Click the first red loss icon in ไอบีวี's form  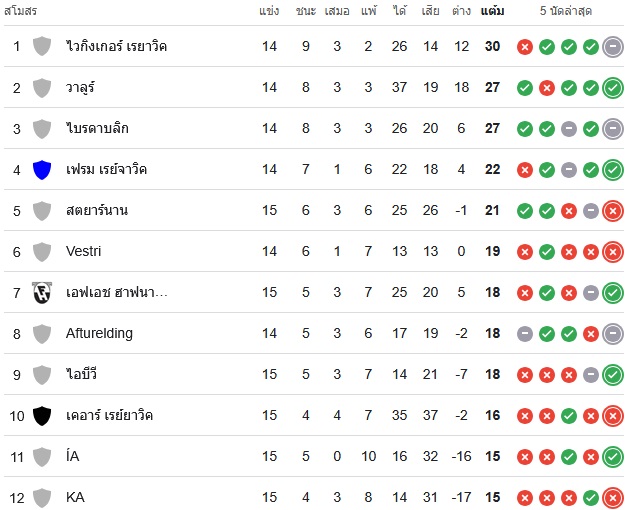coord(525,375)
